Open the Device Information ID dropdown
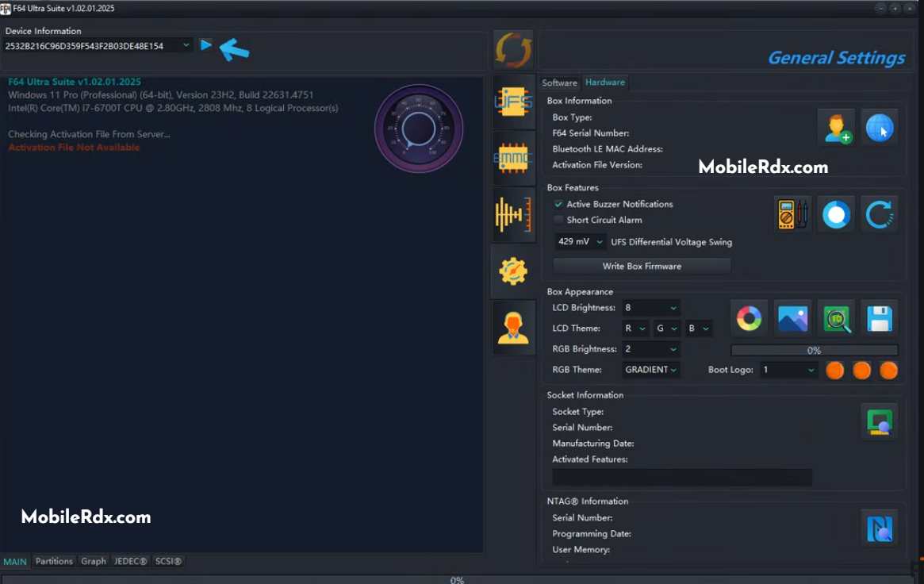Viewport: 924px width, 584px height. tap(98, 45)
